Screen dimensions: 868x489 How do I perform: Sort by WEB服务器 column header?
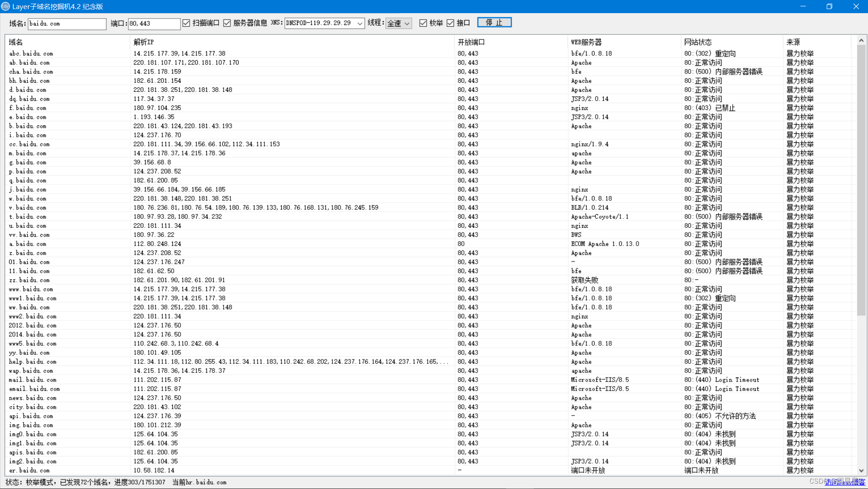click(624, 42)
